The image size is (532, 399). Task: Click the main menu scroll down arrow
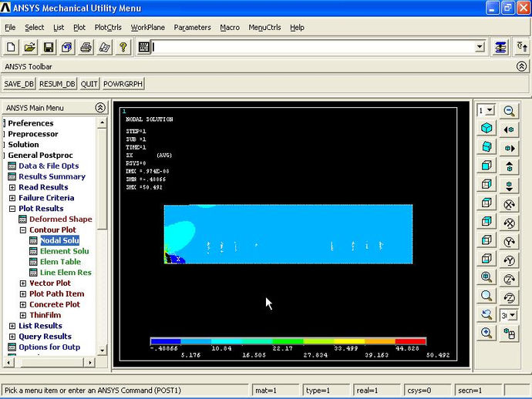click(102, 350)
